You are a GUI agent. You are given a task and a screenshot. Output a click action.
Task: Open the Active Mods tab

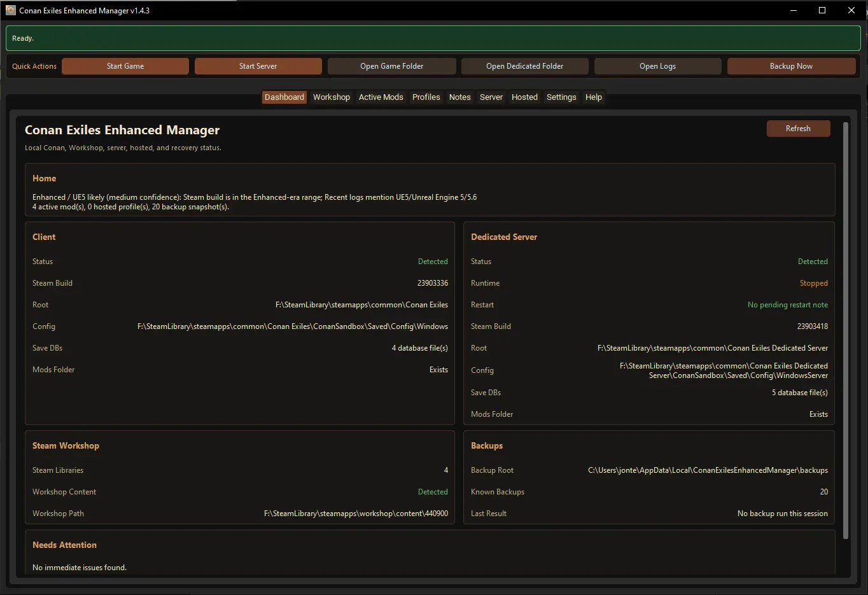tap(381, 97)
